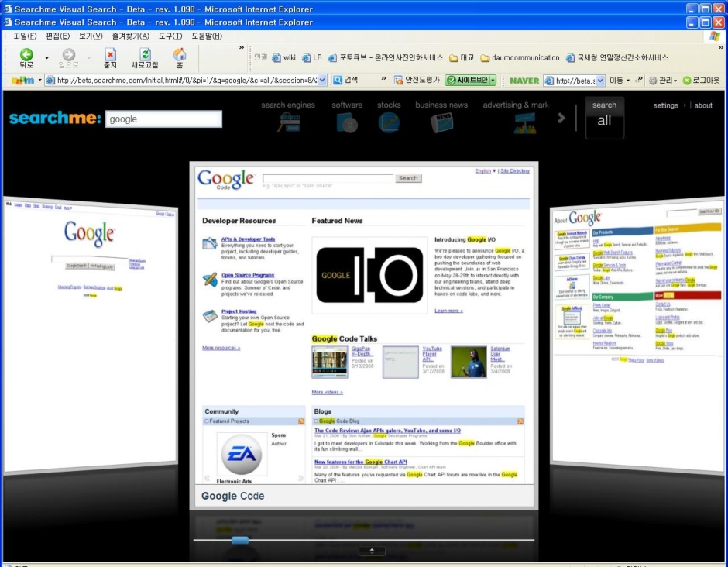Click the settings link
The image size is (728, 567).
[x=665, y=105]
